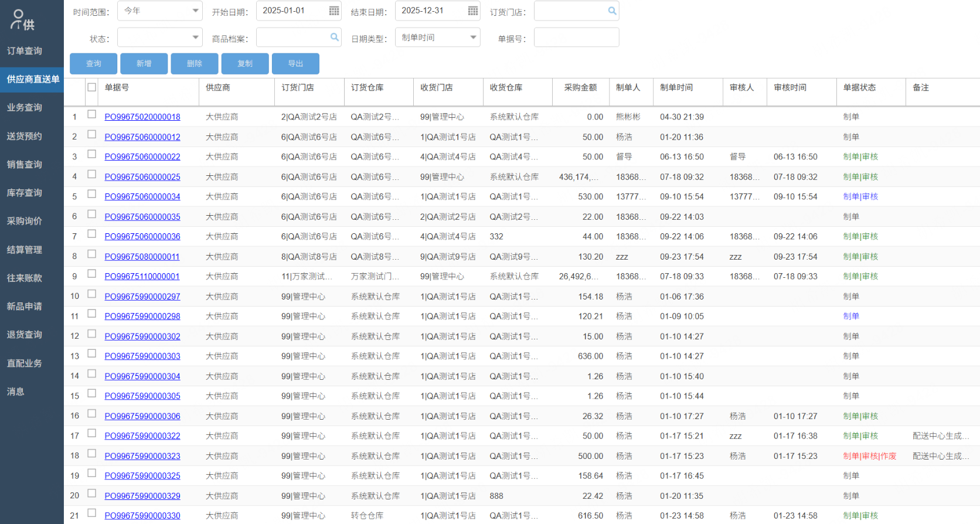This screenshot has width=980, height=524.
Task: Click the supplier logo icon in sidebar
Action: tap(22, 20)
